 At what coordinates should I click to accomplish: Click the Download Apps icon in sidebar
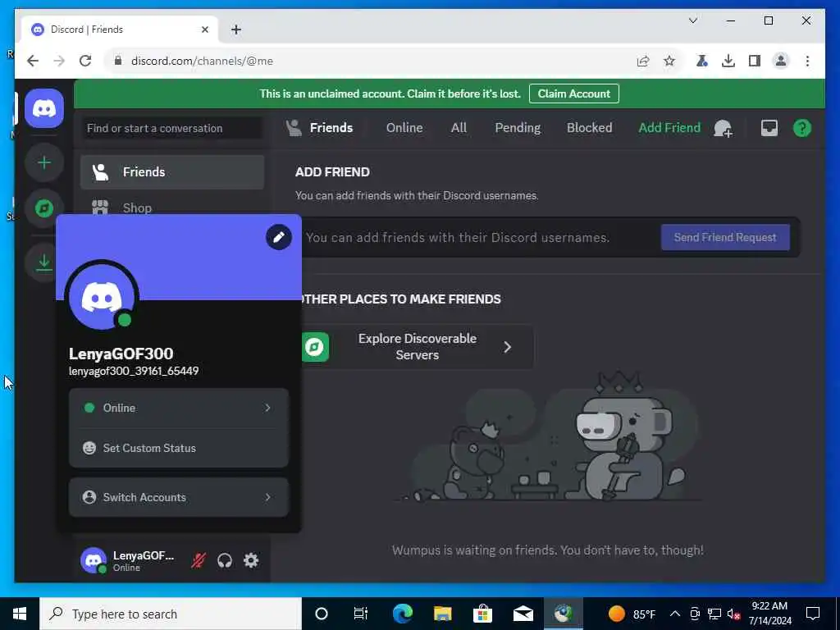[x=44, y=262]
